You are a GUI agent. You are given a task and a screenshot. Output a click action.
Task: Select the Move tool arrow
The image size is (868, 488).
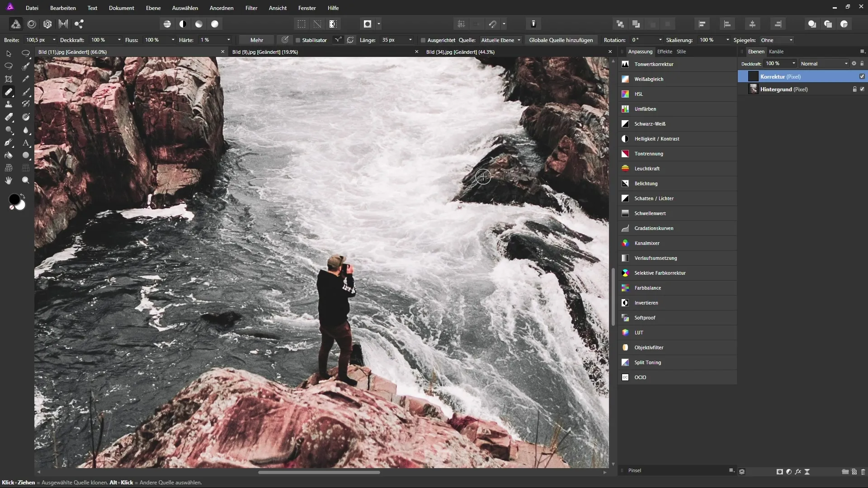(x=9, y=54)
